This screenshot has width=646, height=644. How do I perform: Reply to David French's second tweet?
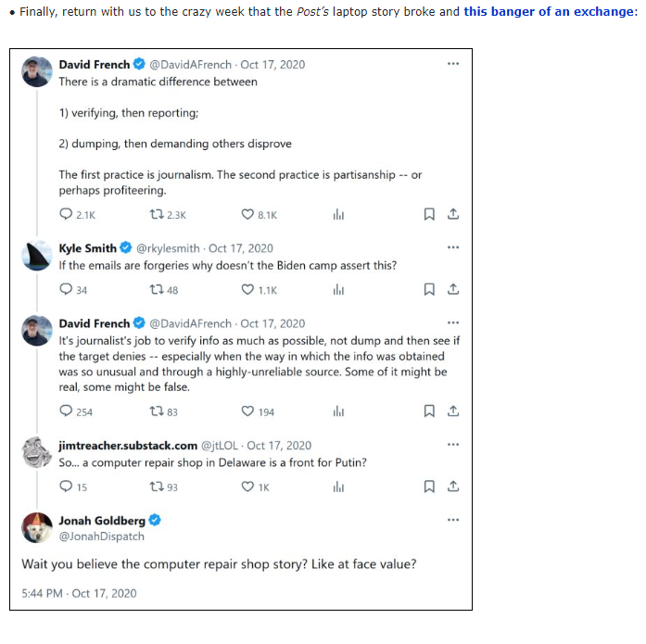(x=66, y=411)
